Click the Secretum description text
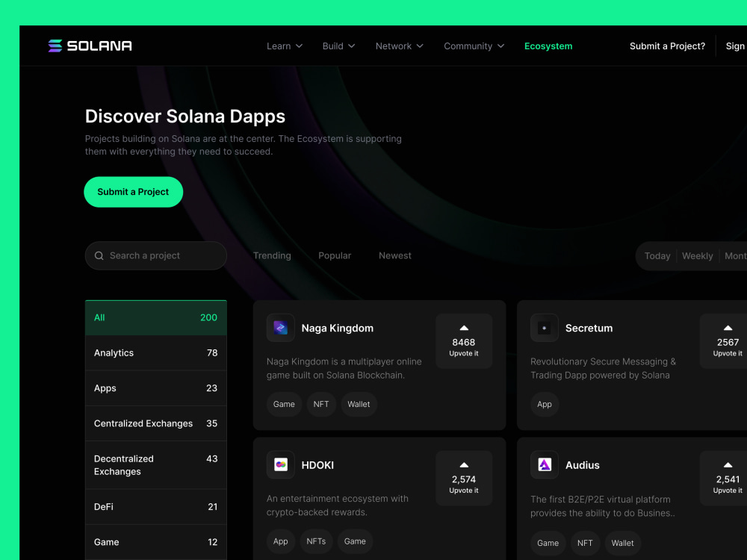 [603, 368]
